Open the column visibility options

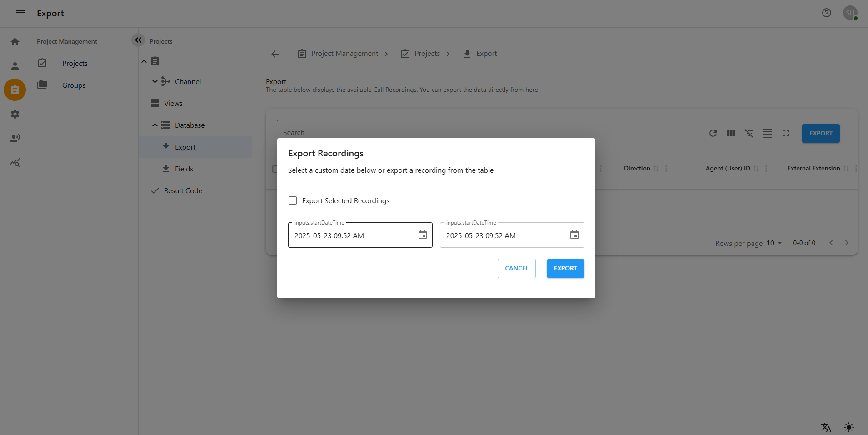point(730,133)
